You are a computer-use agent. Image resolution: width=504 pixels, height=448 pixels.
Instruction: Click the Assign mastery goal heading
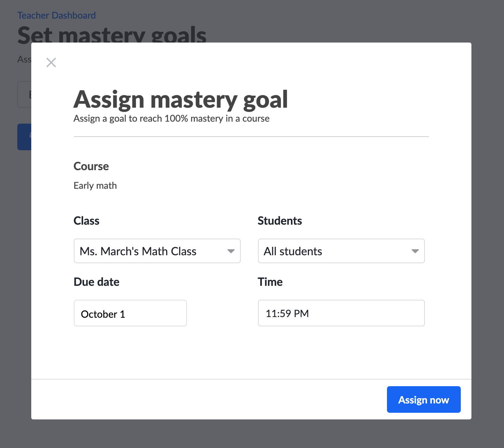(181, 99)
